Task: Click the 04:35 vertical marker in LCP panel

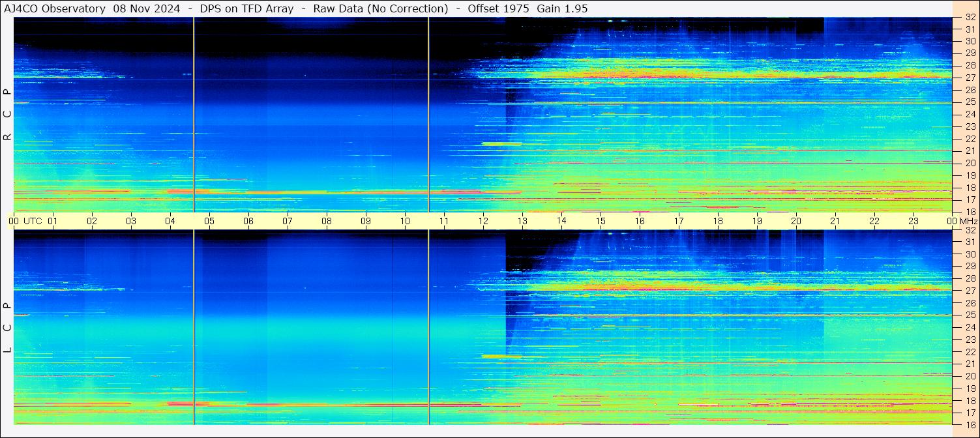Action: [x=194, y=327]
